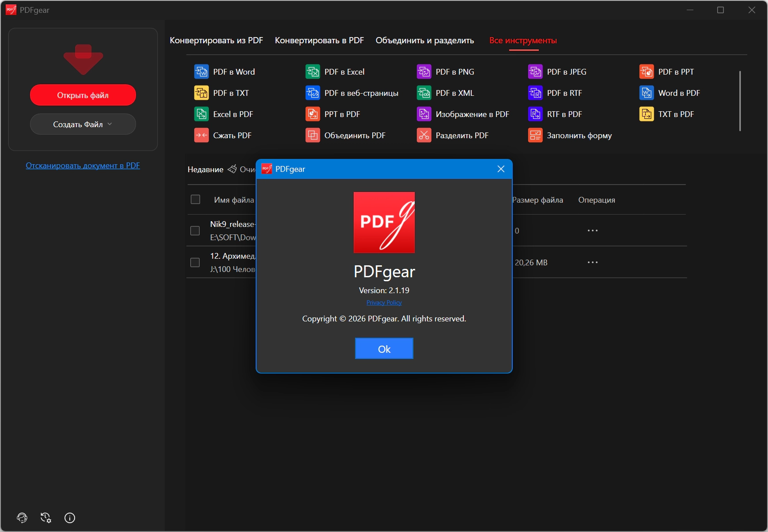Open the support headset icon in sidebar
This screenshot has width=768, height=532.
click(x=22, y=518)
